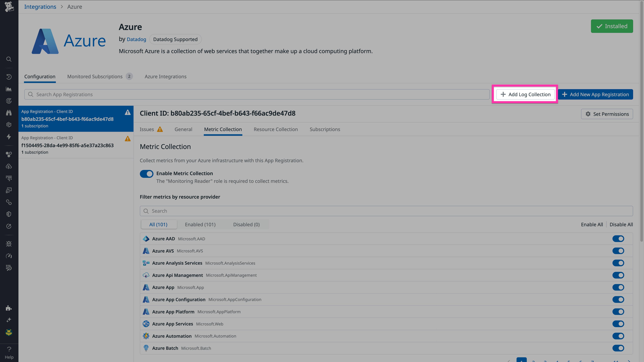Select the metrics graph icon in the sidebar
The width and height of the screenshot is (644, 362).
[x=9, y=89]
